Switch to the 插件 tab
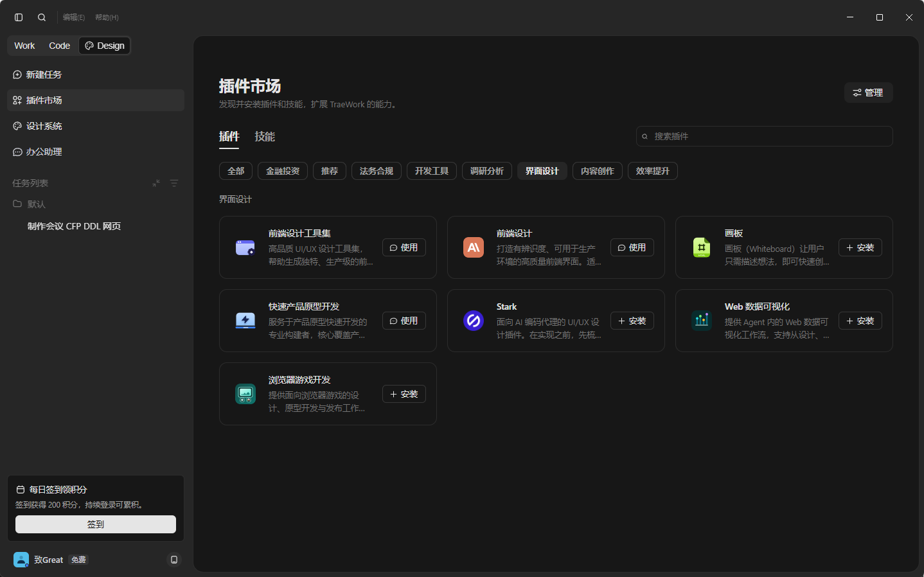This screenshot has height=577, width=924. tap(229, 136)
